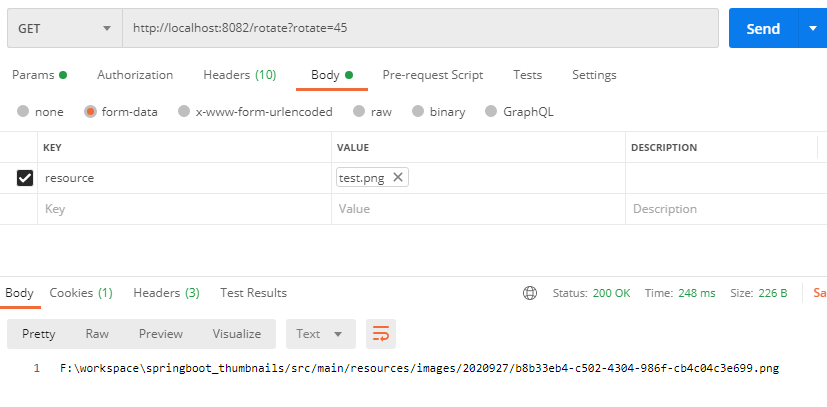Open the response Headers (3) tab

(x=166, y=293)
